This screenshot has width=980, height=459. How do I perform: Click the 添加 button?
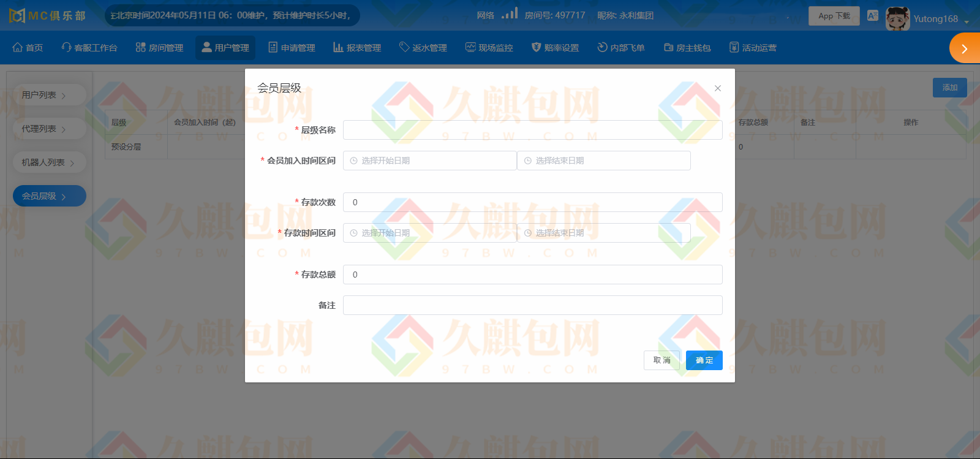coord(949,88)
